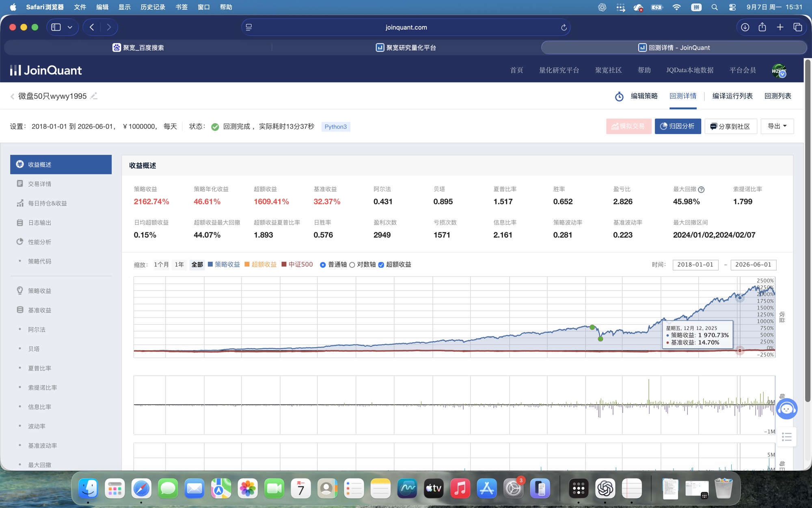
Task: Expand the Safari sidebar options chevron
Action: click(x=70, y=27)
